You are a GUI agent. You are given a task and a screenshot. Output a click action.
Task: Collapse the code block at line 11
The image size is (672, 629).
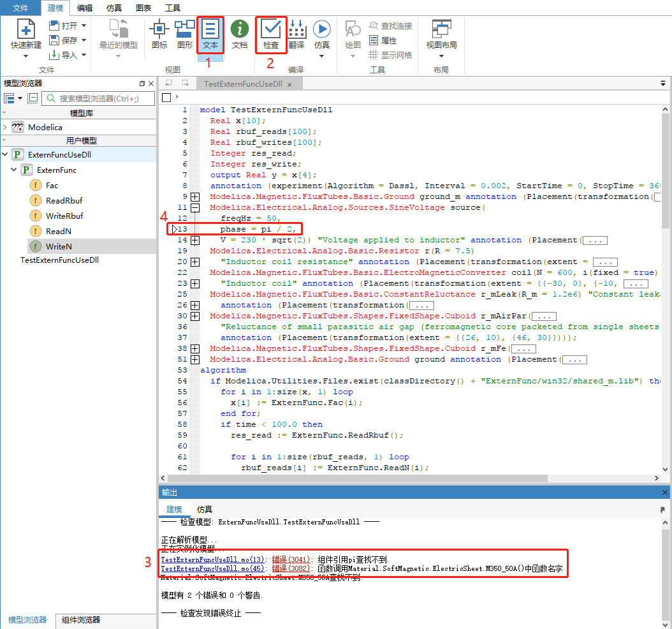click(195, 207)
